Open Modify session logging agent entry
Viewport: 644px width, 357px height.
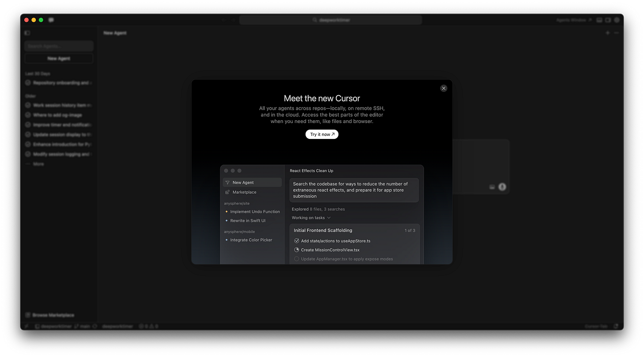tap(59, 154)
